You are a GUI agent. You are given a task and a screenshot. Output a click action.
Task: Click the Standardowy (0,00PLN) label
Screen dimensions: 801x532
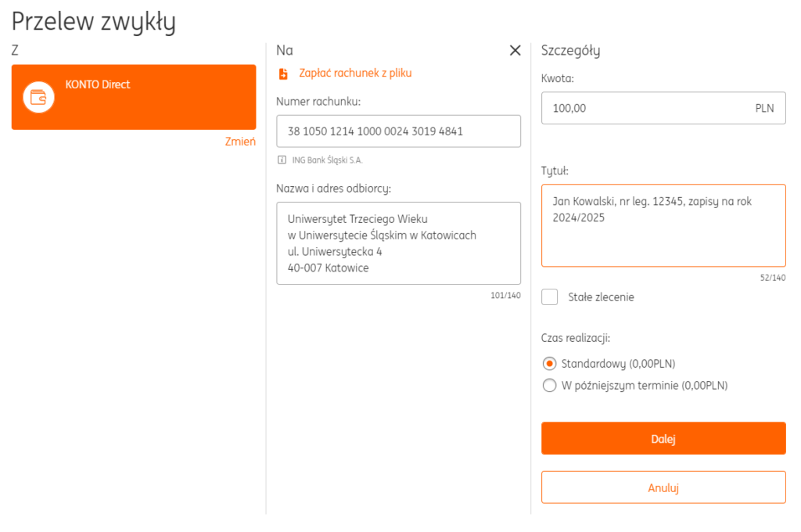618,364
